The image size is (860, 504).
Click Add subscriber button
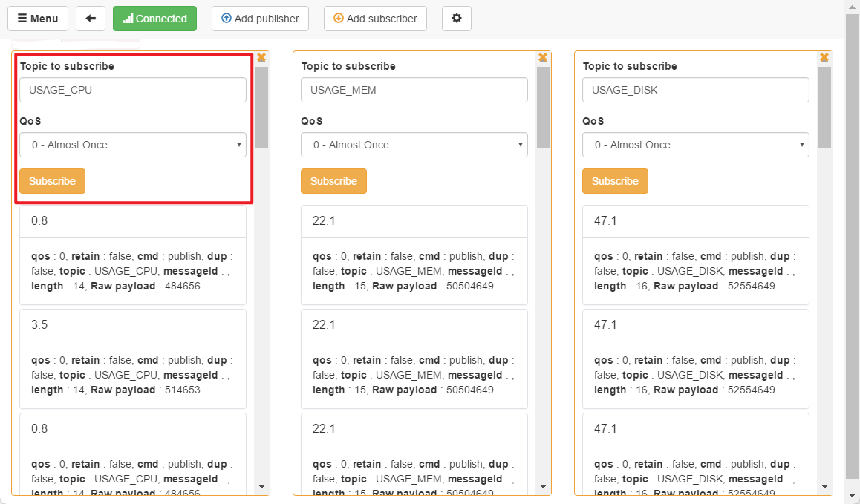[x=375, y=19]
